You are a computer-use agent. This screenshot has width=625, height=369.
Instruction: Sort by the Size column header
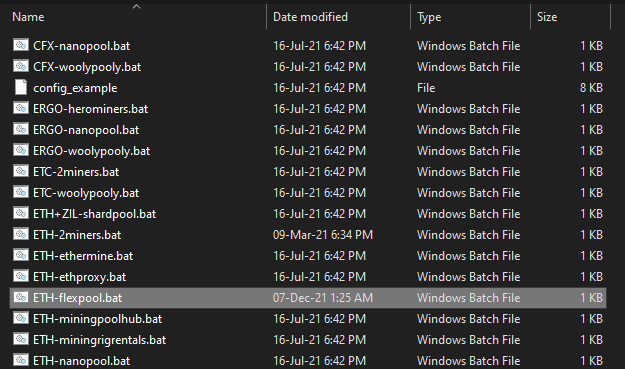pos(546,17)
